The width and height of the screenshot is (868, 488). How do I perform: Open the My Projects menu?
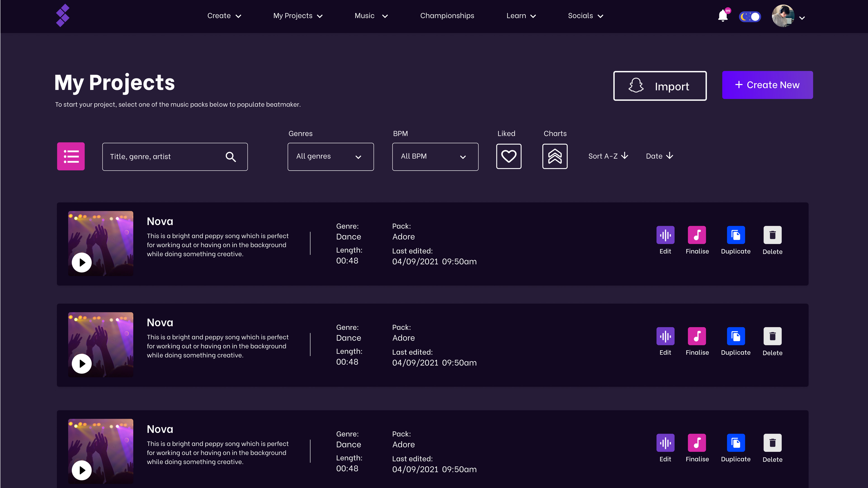coord(298,16)
